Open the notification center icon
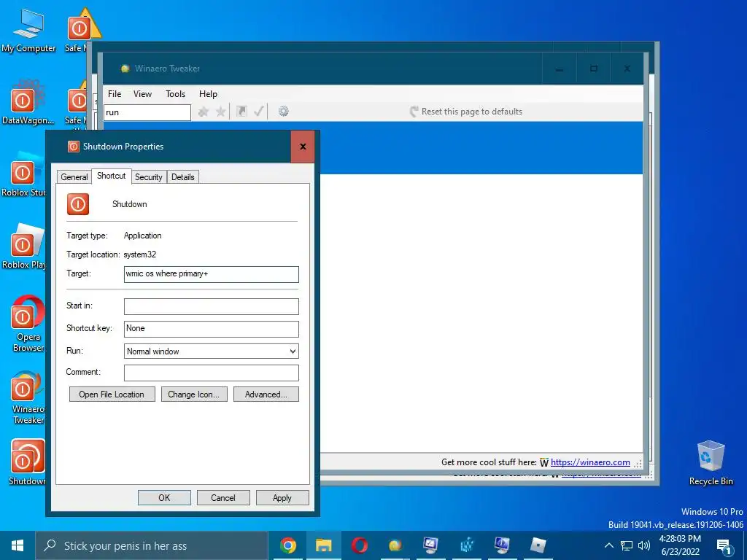 coord(724,546)
